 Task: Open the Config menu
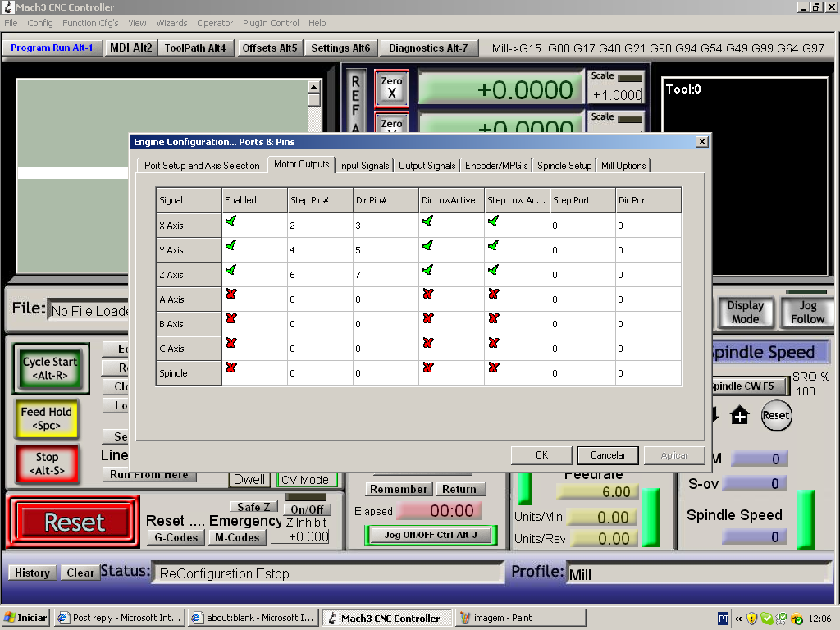(40, 23)
